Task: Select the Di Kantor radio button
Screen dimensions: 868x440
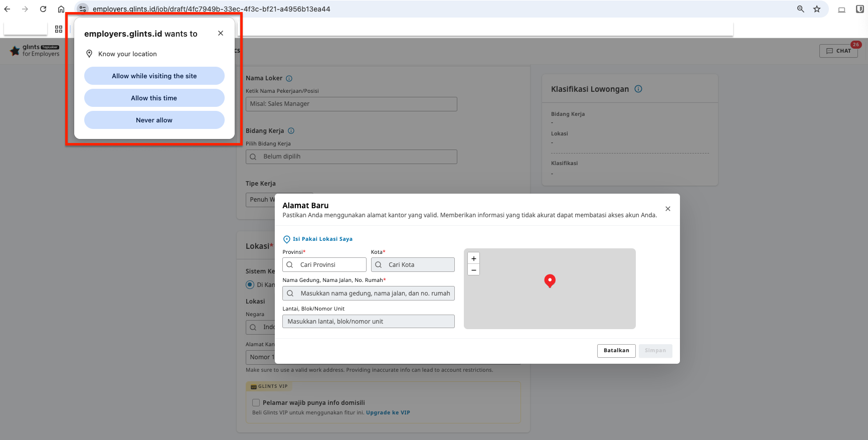Action: (x=250, y=285)
